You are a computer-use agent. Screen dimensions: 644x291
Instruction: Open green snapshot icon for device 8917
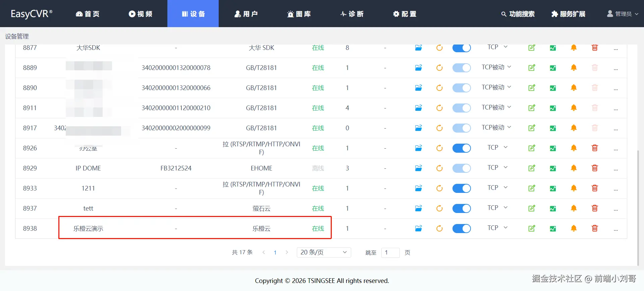553,128
